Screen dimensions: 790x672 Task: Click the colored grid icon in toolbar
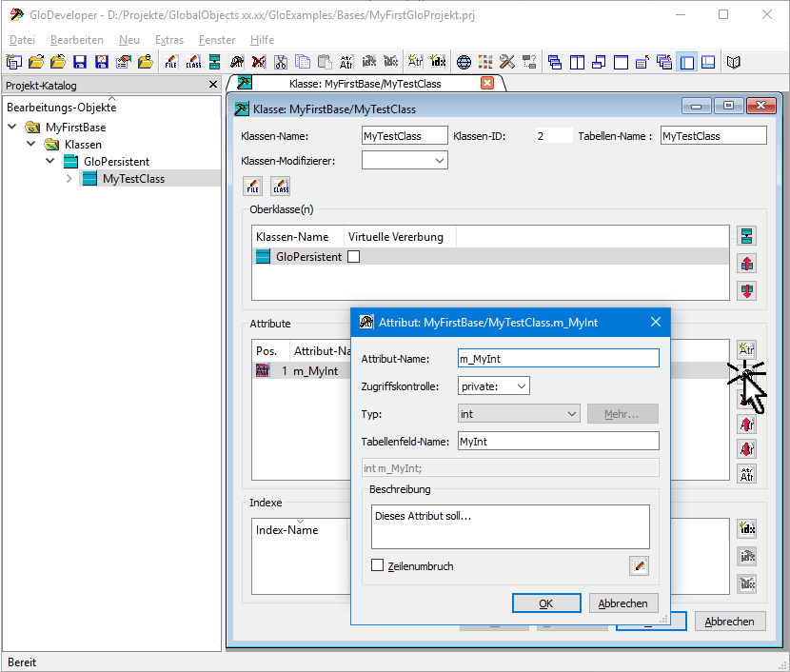(x=485, y=62)
